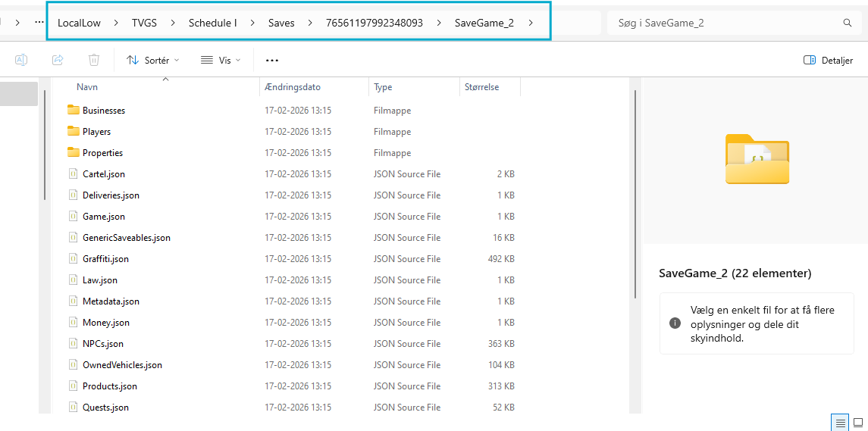The height and width of the screenshot is (431, 868).
Task: Click the search magnifier icon
Action: point(848,23)
